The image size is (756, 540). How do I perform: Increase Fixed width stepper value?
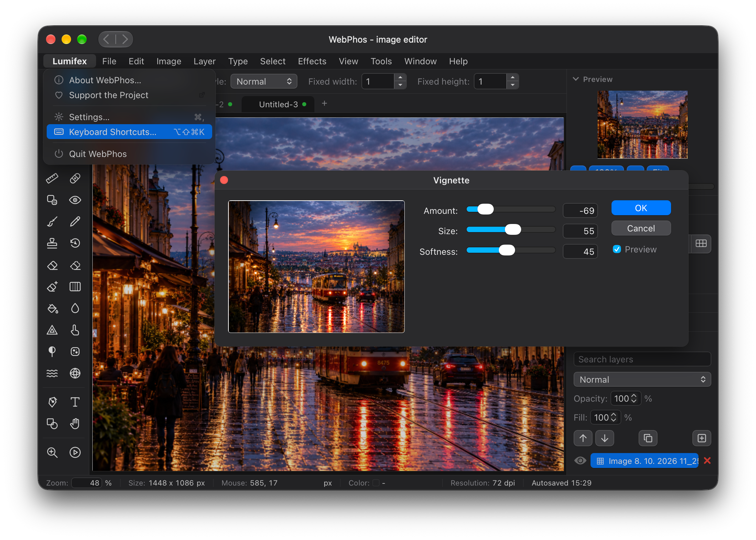coord(400,78)
